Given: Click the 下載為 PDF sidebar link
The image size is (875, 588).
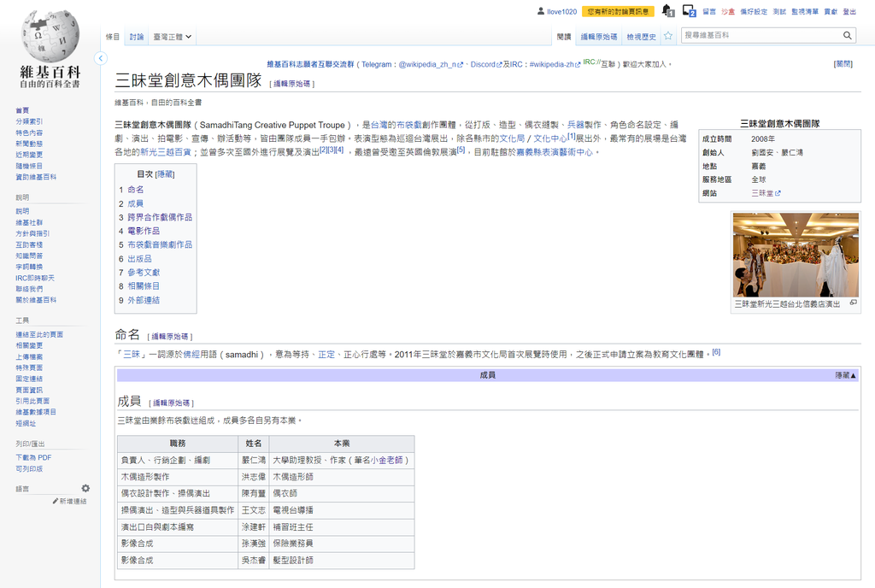Looking at the screenshot, I should click(33, 457).
